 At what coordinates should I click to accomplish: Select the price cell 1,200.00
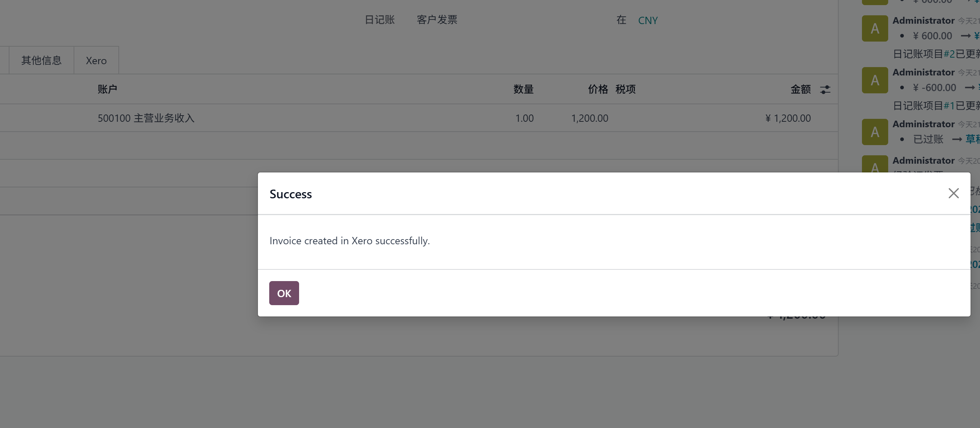(x=589, y=118)
